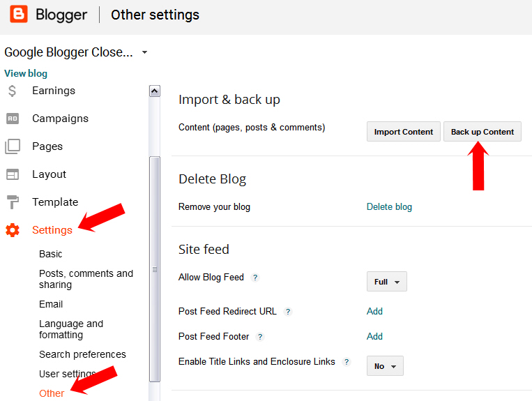Click the sidebar scroll up arrow
This screenshot has height=401, width=532.
(x=155, y=91)
